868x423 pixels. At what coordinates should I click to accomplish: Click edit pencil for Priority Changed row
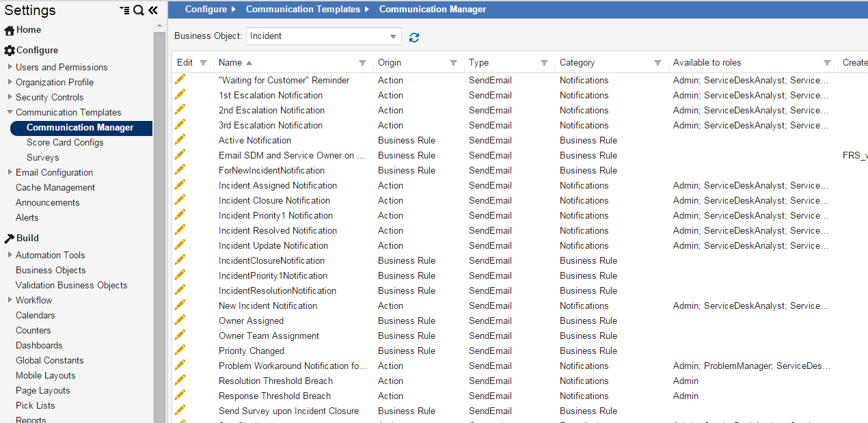point(180,351)
